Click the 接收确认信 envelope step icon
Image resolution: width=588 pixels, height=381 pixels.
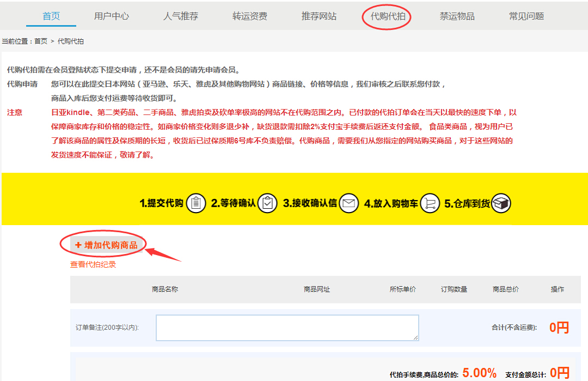[348, 203]
